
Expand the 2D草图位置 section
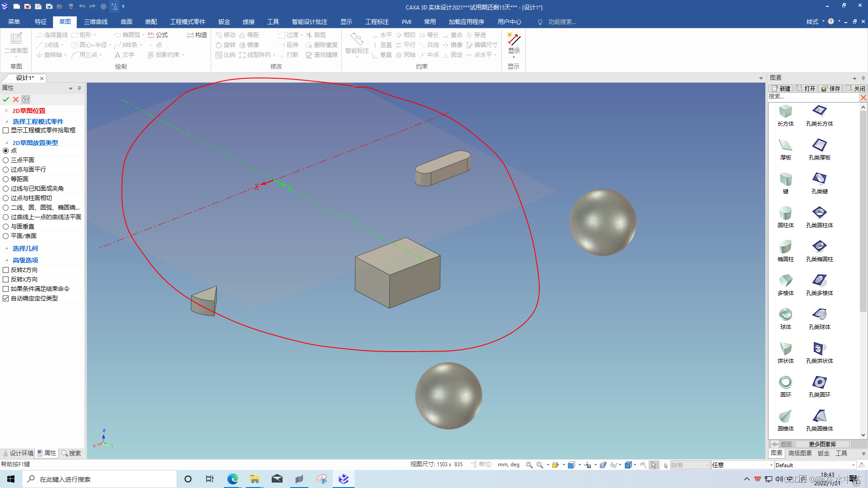pyautogui.click(x=6, y=111)
